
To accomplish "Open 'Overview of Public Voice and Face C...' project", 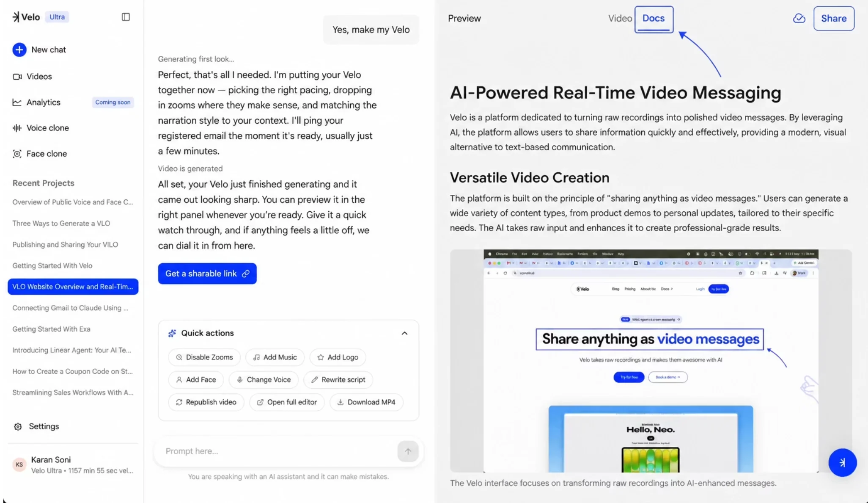I will click(x=73, y=202).
